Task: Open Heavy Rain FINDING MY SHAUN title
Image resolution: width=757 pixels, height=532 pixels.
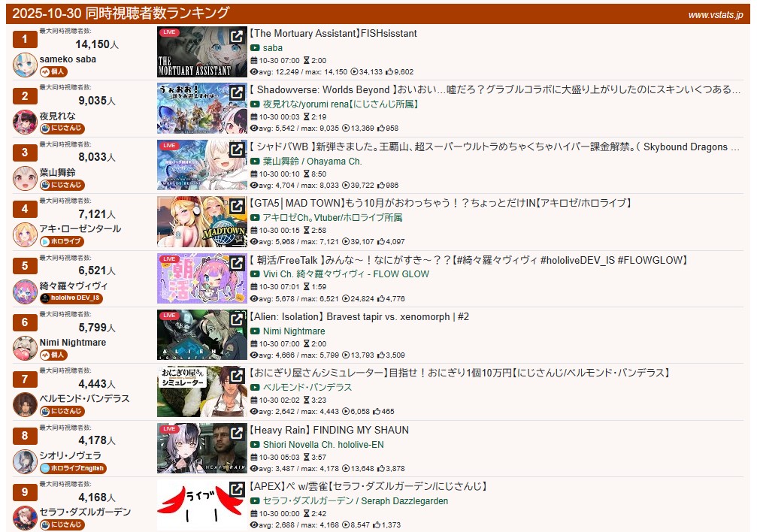Action: (329, 430)
